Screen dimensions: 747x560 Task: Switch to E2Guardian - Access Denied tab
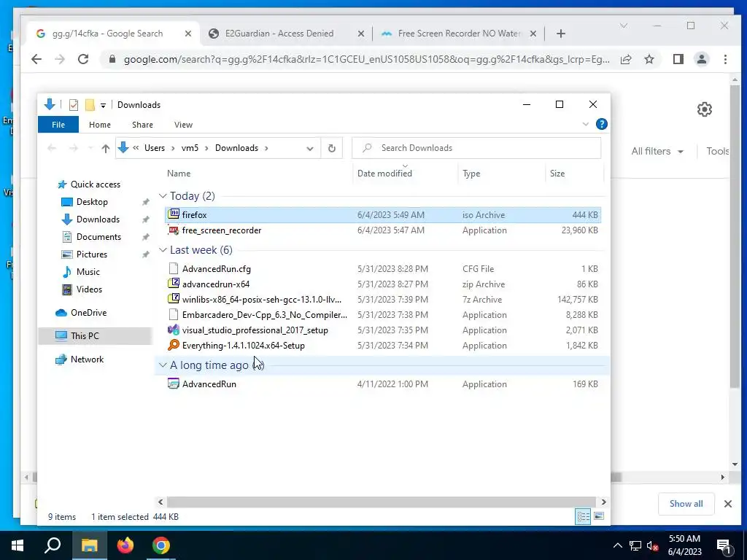pos(279,34)
